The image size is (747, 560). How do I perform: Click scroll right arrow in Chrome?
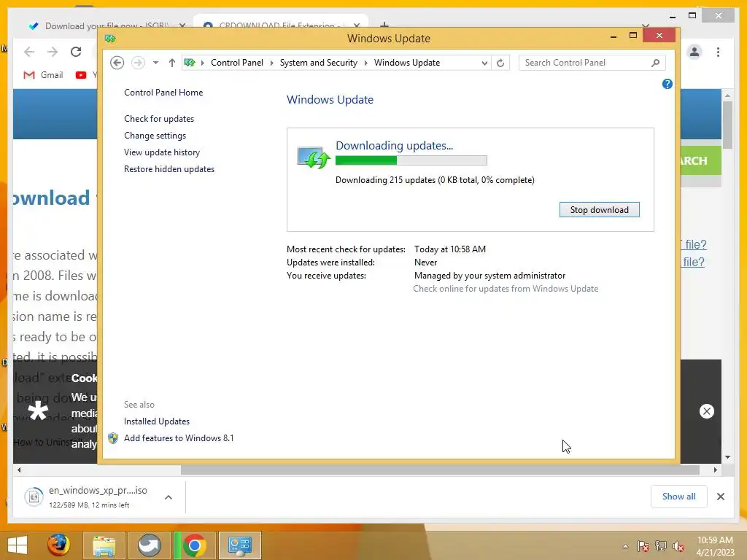715,470
